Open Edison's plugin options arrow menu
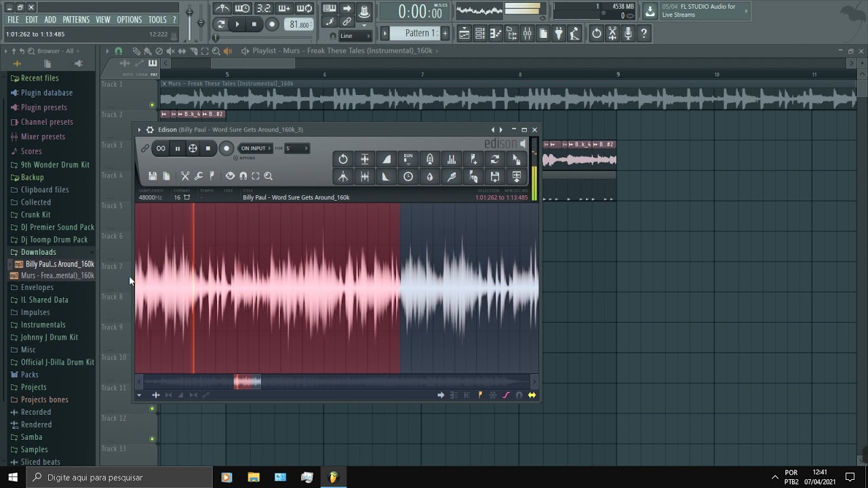This screenshot has height=488, width=868. (x=139, y=129)
